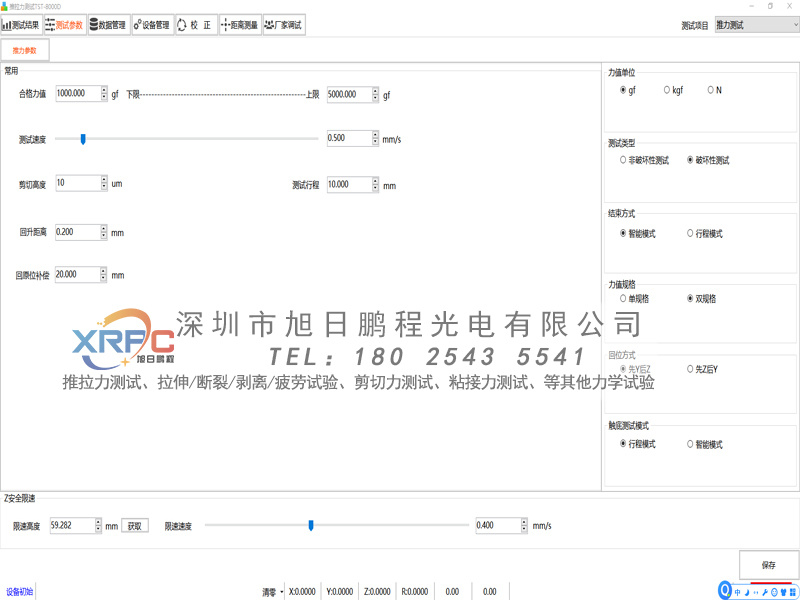The image size is (800, 600).
Task: Select the N force unit
Action: point(714,90)
